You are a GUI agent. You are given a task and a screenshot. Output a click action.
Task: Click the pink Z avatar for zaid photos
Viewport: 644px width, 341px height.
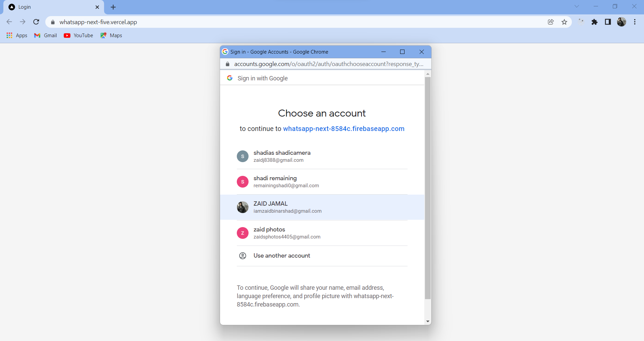(243, 233)
